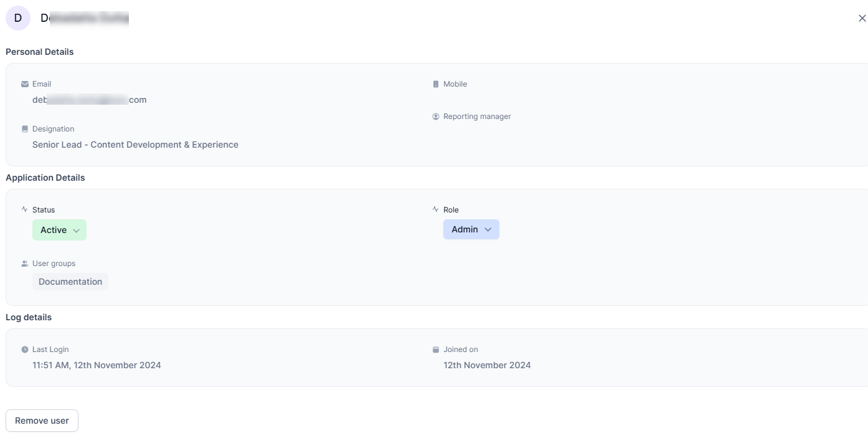The height and width of the screenshot is (438, 868).
Task: Click the Personal Details section heading
Action: pyautogui.click(x=39, y=52)
